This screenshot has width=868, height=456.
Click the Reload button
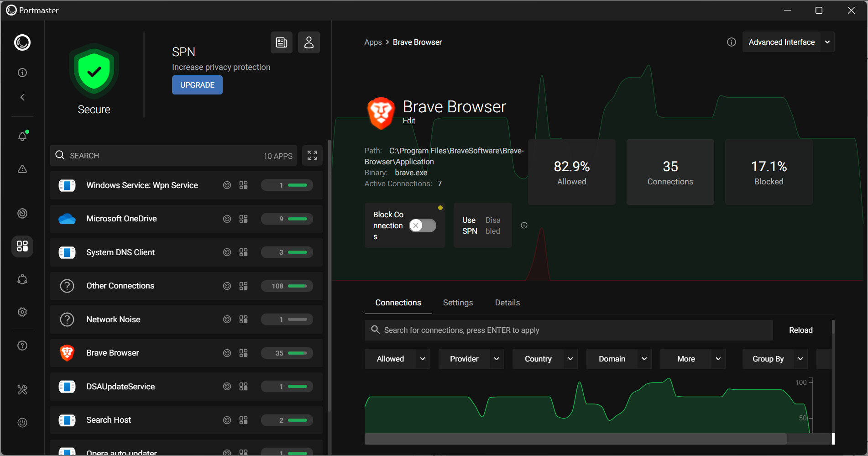tap(800, 330)
